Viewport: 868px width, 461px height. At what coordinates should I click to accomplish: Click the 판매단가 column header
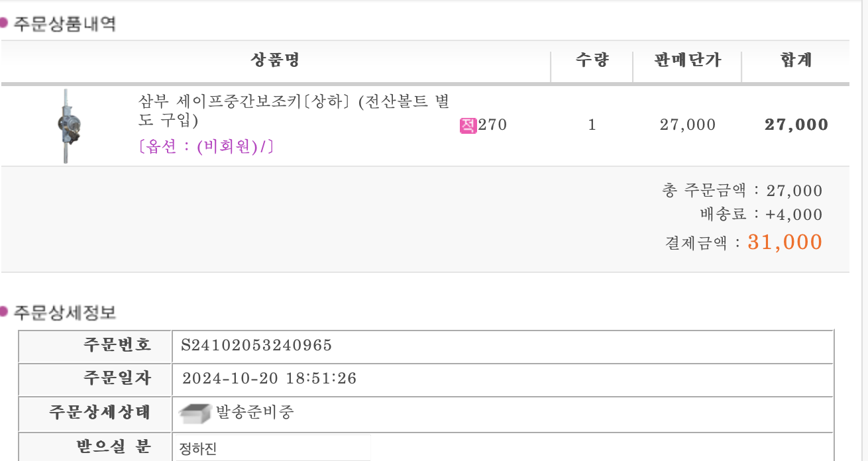point(687,61)
